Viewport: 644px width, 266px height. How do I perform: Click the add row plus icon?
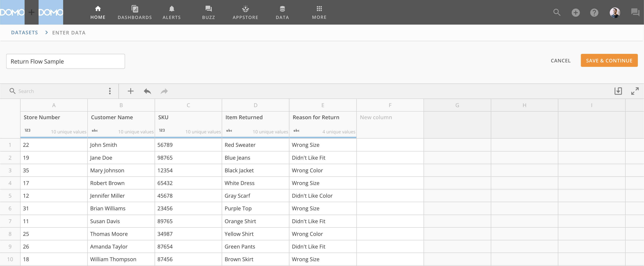pos(130,91)
